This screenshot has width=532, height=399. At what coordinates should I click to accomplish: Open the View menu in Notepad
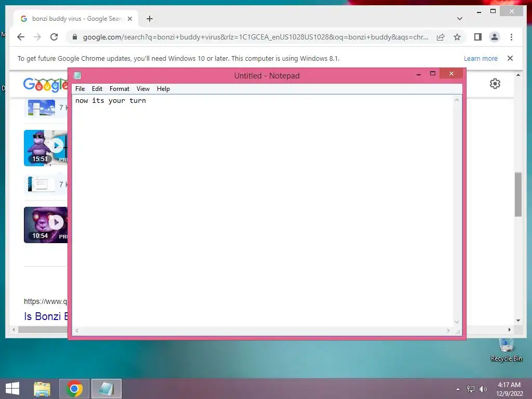[x=143, y=88]
